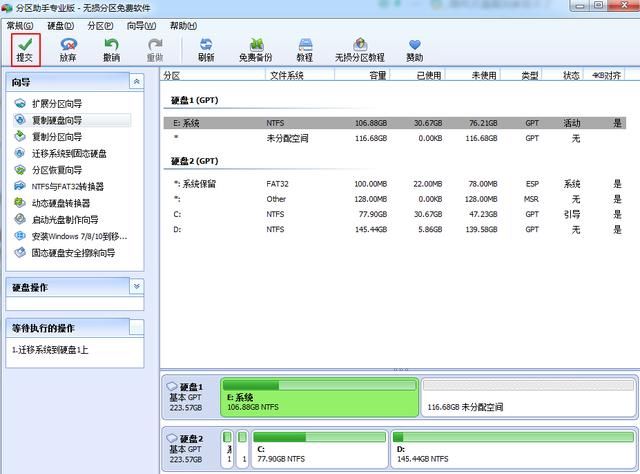Collapse the 向导 wizard panel
The width and height of the screenshot is (640, 474).
pos(137,79)
